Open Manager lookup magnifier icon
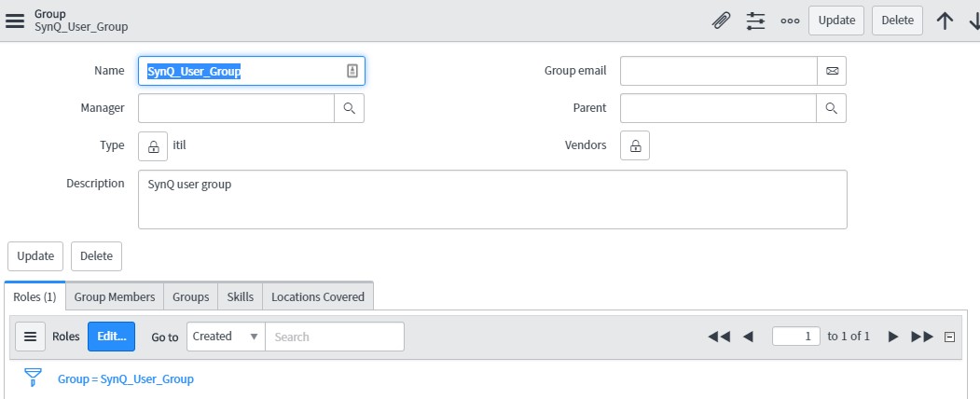 [x=350, y=108]
